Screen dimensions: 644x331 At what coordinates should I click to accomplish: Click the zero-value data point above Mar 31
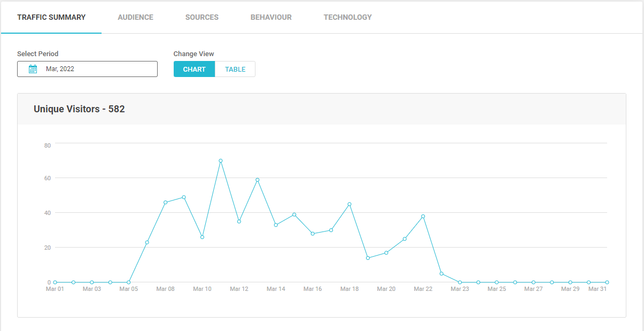click(607, 282)
